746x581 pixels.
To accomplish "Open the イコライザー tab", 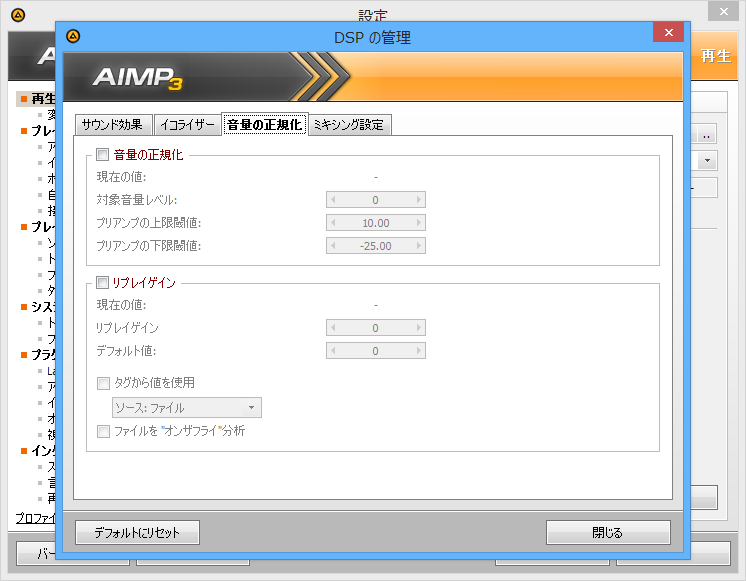I will coord(187,125).
